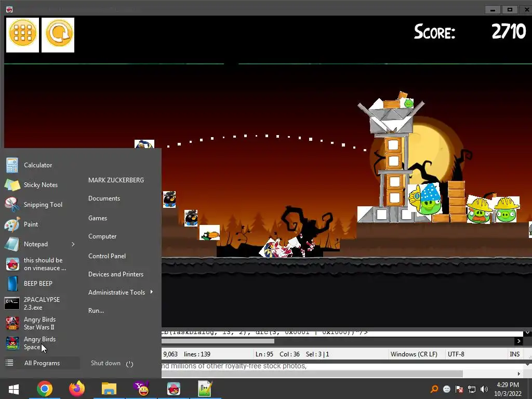Click the rightmost hardhat pig
Viewport: 532px width, 399px height.
506,209
